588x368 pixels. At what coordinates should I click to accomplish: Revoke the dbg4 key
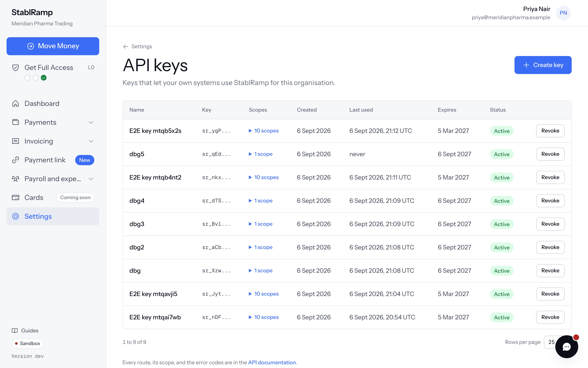coord(550,201)
